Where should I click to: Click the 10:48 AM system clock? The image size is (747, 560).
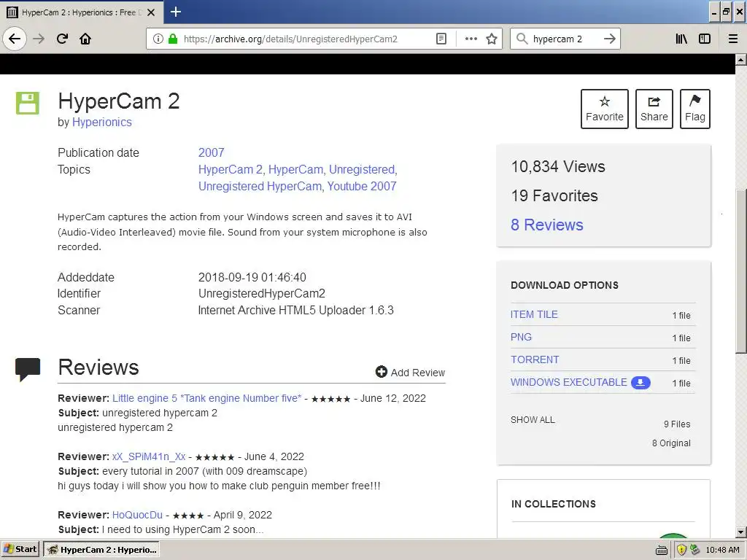pos(723,550)
